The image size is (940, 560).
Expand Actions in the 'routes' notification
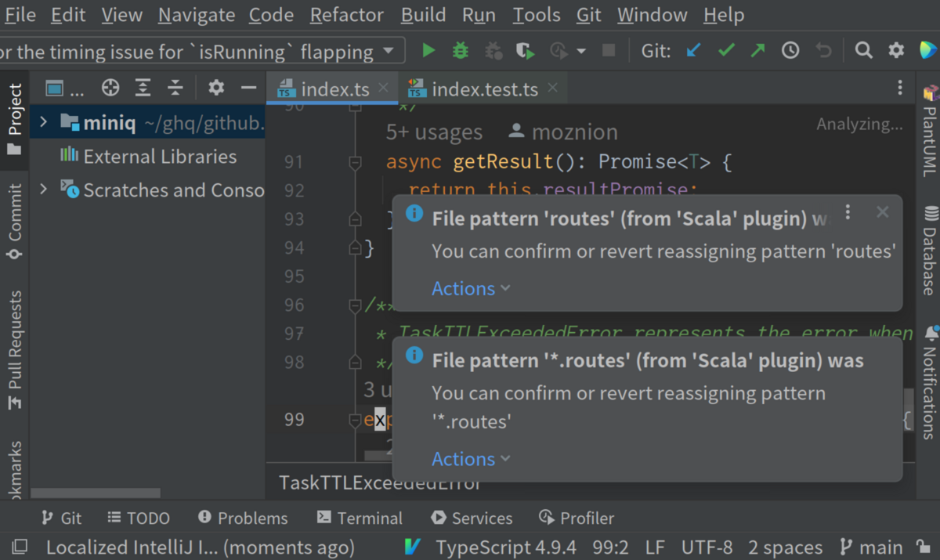pyautogui.click(x=471, y=288)
